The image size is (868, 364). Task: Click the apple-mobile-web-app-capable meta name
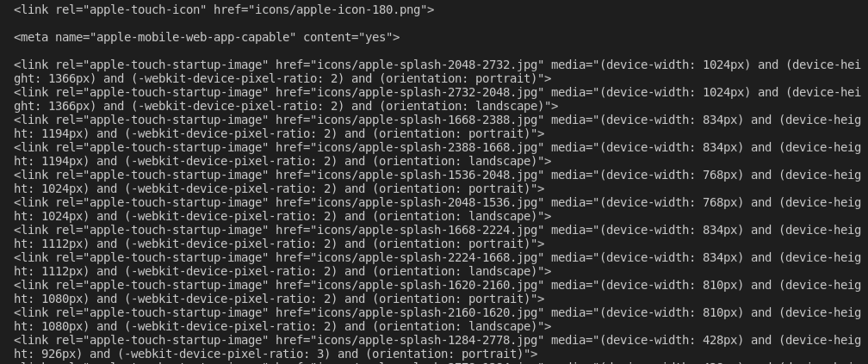pyautogui.click(x=193, y=37)
